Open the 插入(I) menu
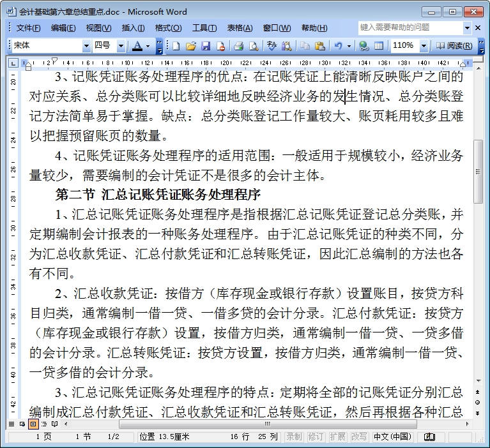This screenshot has width=490, height=448. (133, 28)
